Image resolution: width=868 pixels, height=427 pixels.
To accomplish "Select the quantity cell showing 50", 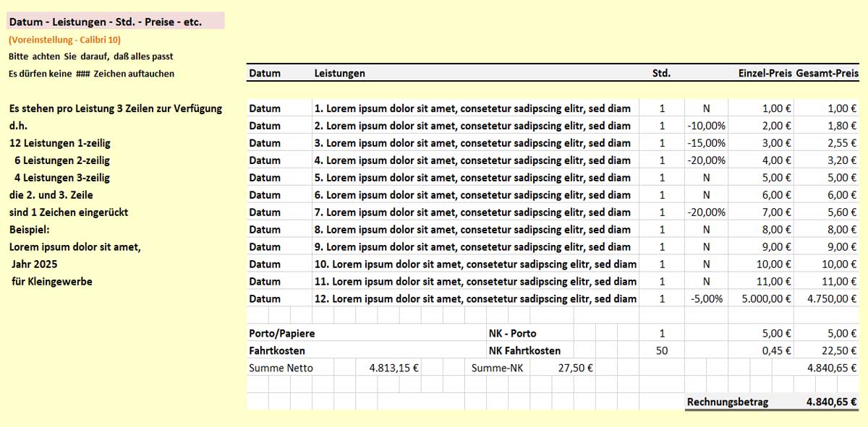I will (x=661, y=350).
